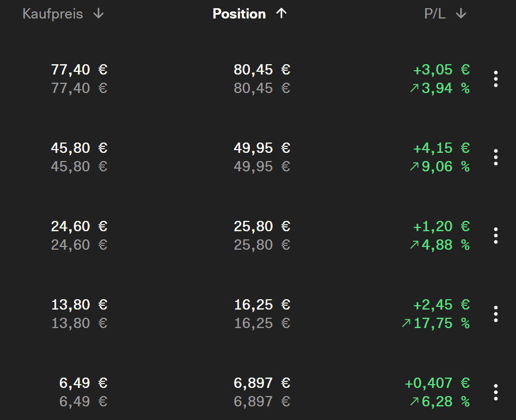Select the +3,05 € profit value
Image resolution: width=516 pixels, height=420 pixels.
(441, 70)
